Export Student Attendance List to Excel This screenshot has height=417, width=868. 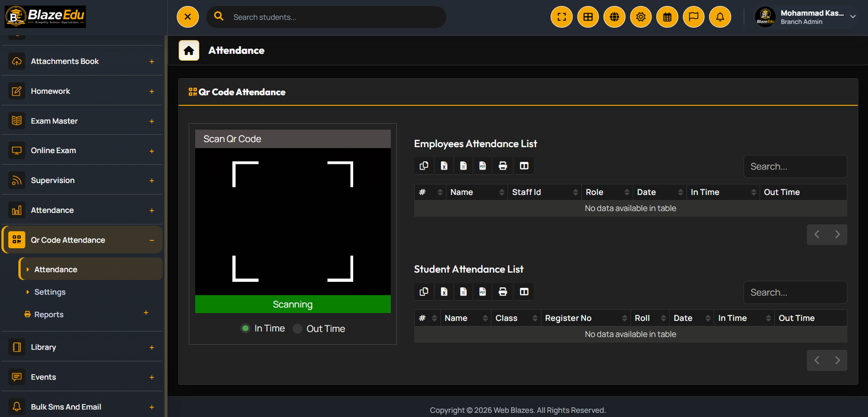444,292
